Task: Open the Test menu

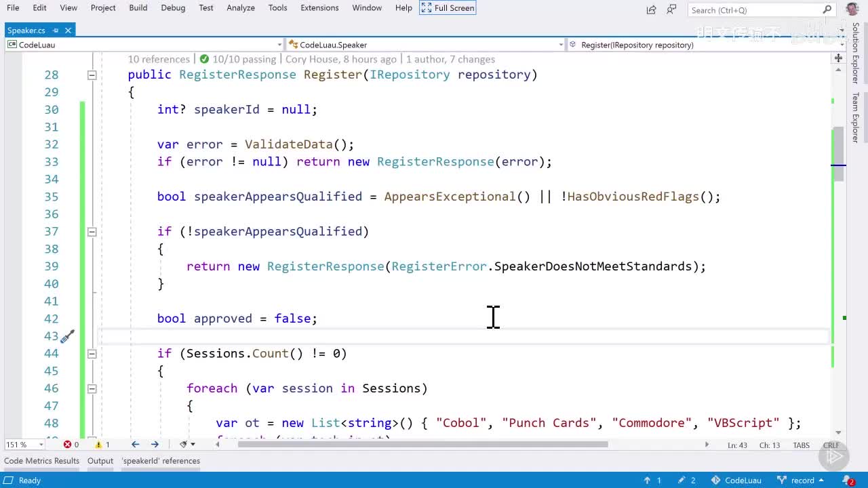Action: [206, 7]
